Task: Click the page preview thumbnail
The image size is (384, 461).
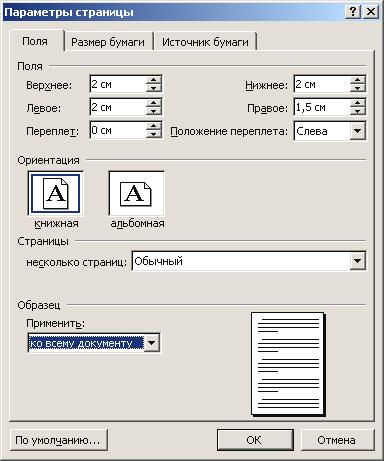Action: [x=288, y=363]
